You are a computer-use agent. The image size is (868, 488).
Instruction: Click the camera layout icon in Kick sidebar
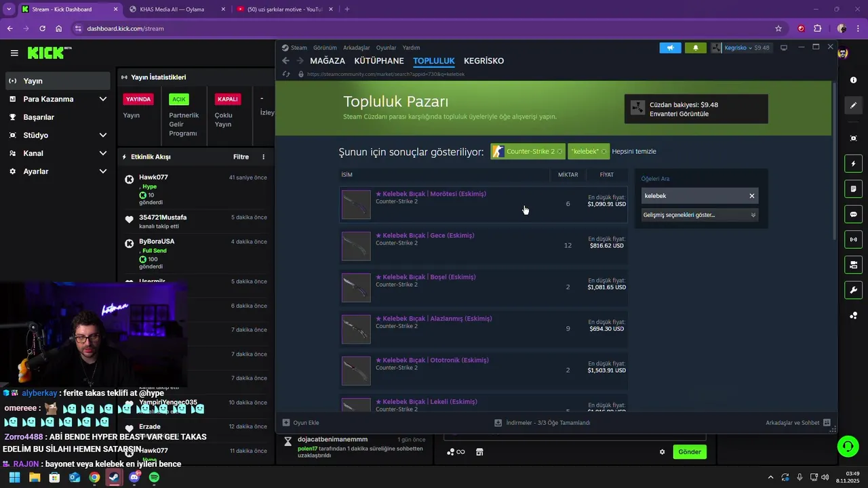[853, 264]
